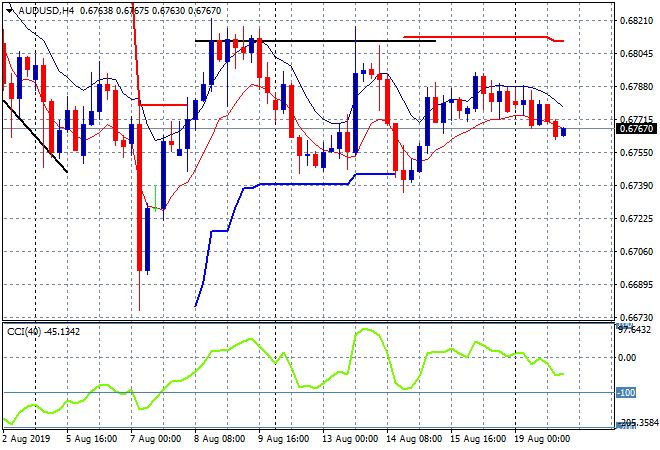The height and width of the screenshot is (450, 660).
Task: Click the 13 Aug 00:00 time label
Action: 350,439
